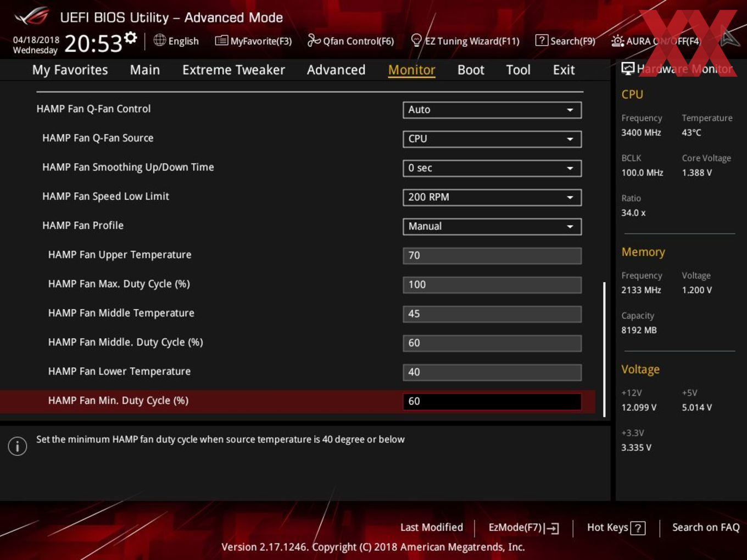This screenshot has width=747, height=560.
Task: Click the settings gear next to the clock
Action: [130, 38]
